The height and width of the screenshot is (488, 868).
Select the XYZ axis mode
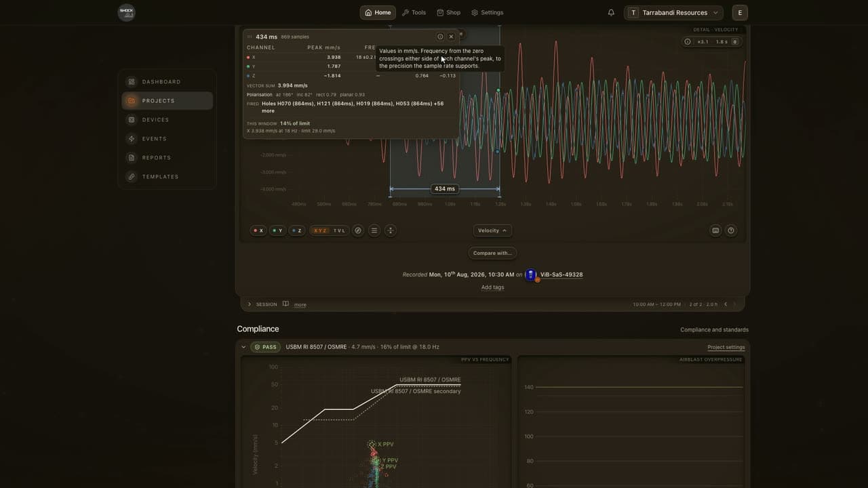(x=320, y=230)
